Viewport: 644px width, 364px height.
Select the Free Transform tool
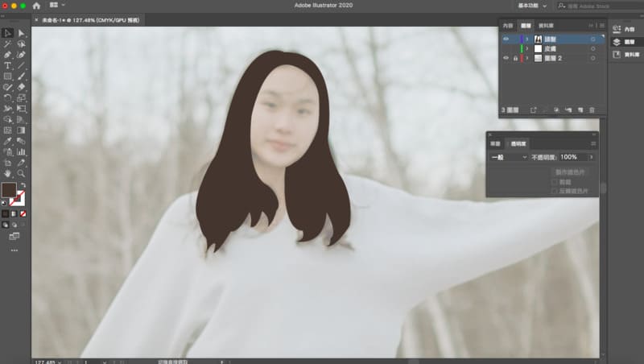pyautogui.click(x=22, y=109)
